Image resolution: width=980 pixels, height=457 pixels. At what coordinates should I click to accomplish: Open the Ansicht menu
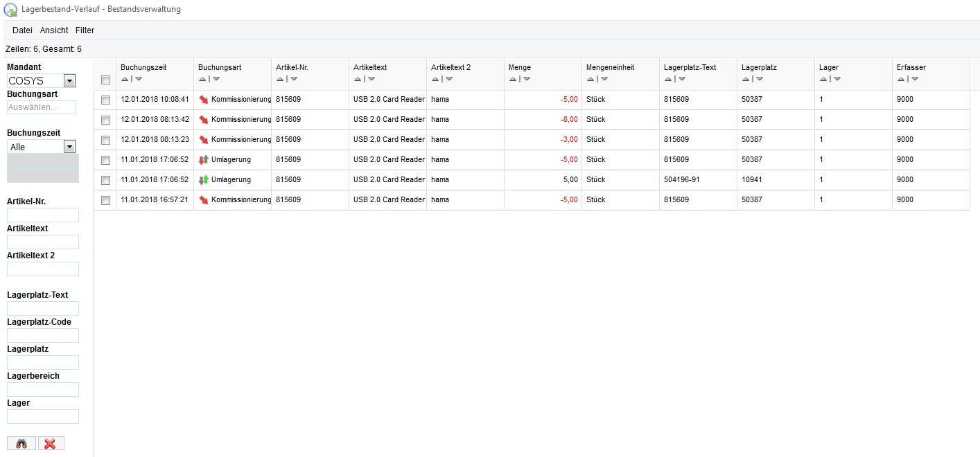click(54, 30)
